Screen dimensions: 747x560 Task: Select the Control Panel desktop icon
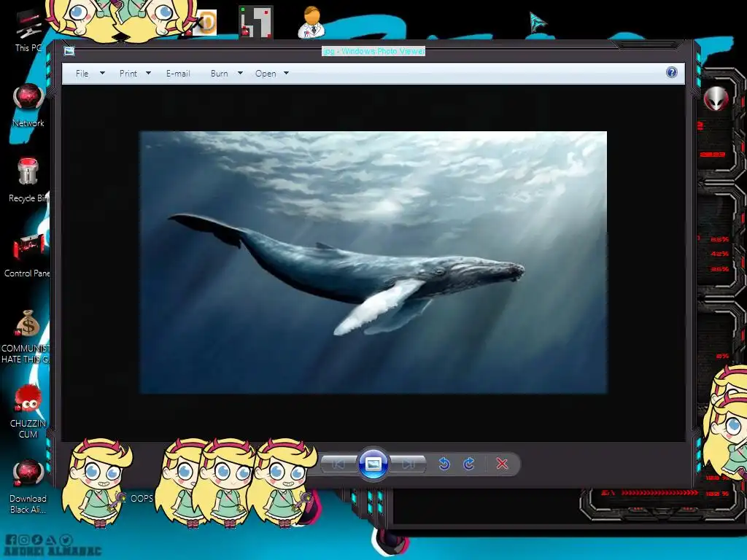[x=27, y=256]
